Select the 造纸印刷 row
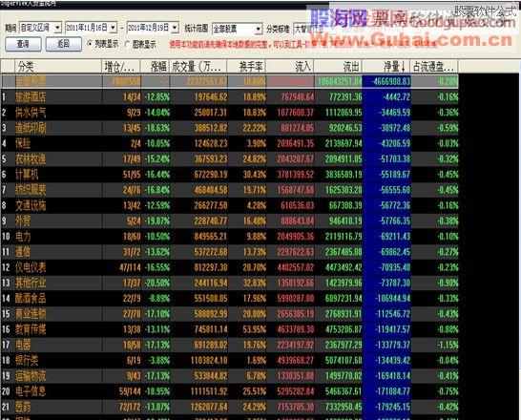The height and width of the screenshot is (420, 521). pyautogui.click(x=230, y=128)
